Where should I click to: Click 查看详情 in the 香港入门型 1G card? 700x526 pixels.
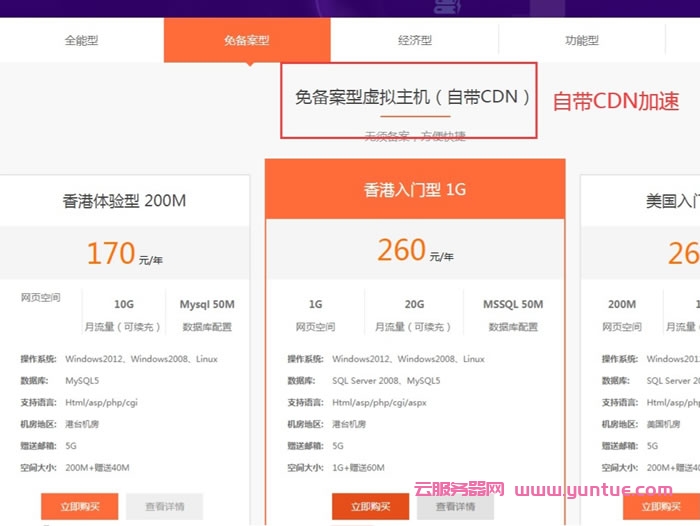pos(456,507)
